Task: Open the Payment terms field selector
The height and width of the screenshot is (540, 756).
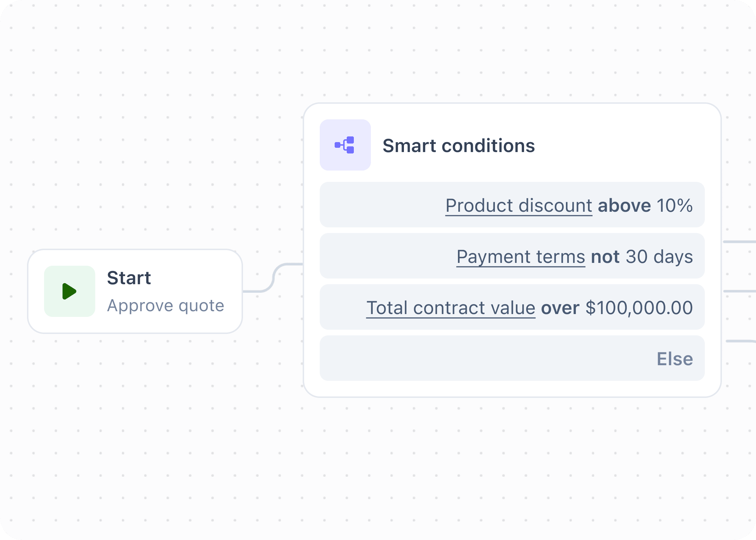Action: 520,256
